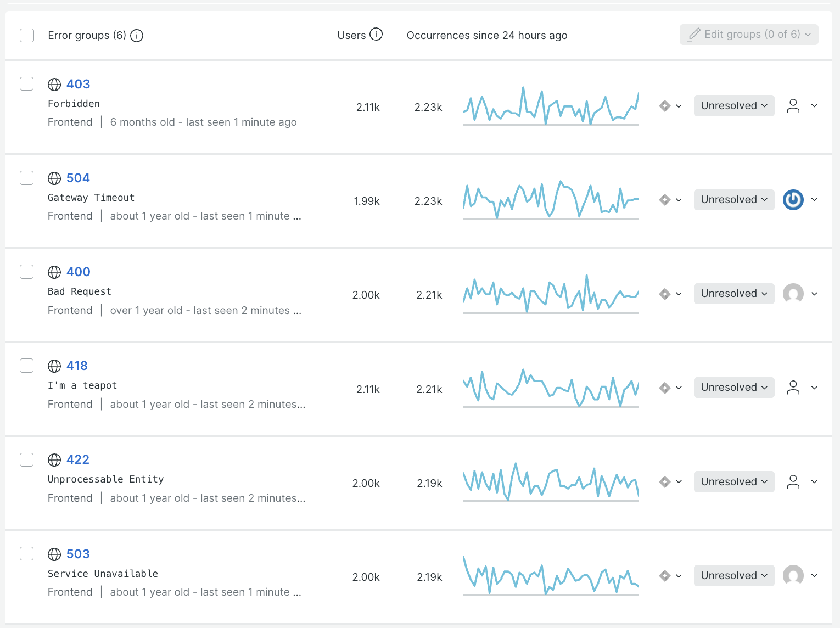The width and height of the screenshot is (840, 628).
Task: Click the Jira diamond icon in the 503 row
Action: 665,576
